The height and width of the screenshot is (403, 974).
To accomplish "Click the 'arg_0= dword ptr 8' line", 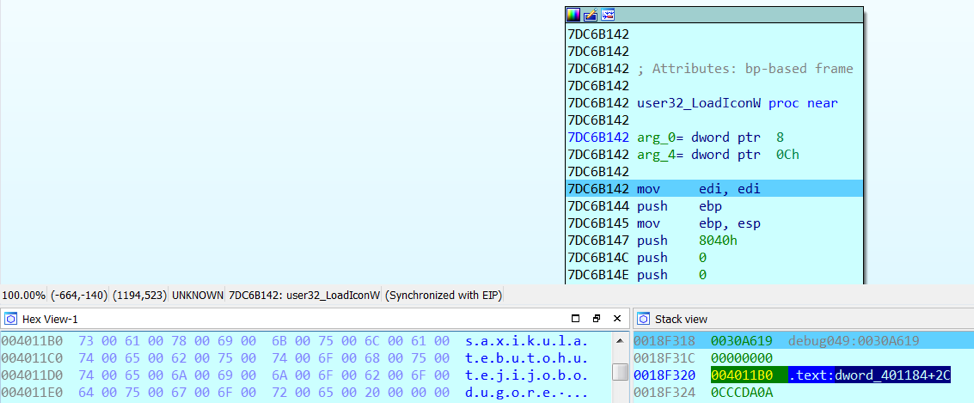I will [x=711, y=137].
